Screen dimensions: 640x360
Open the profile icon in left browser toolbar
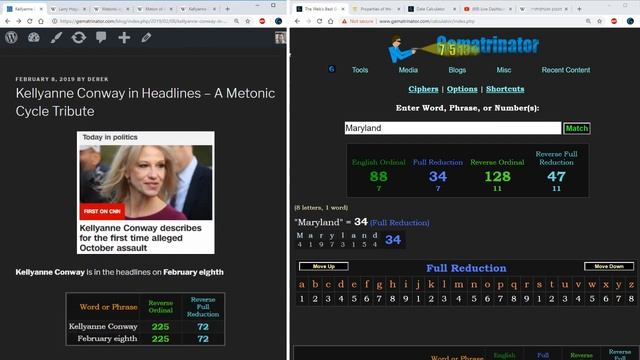pos(278,21)
